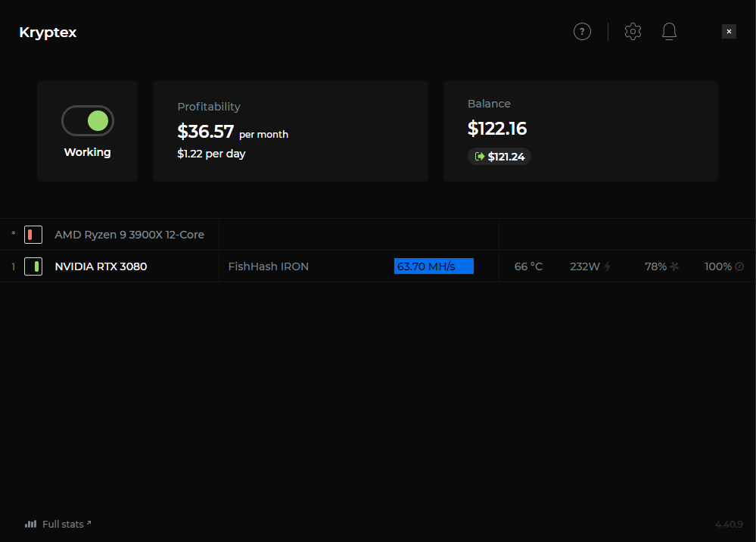Click the $121.24 withdraw button
This screenshot has width=756, height=542.
coord(499,156)
